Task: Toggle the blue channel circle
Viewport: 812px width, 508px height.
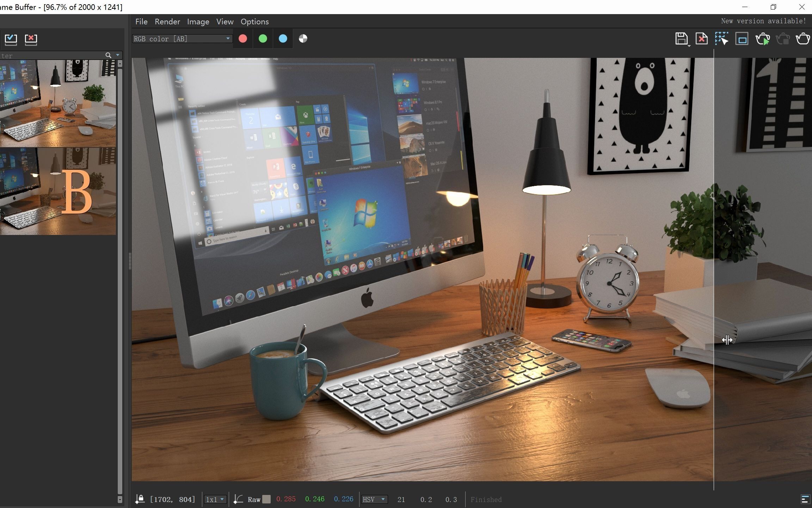Action: tap(283, 38)
